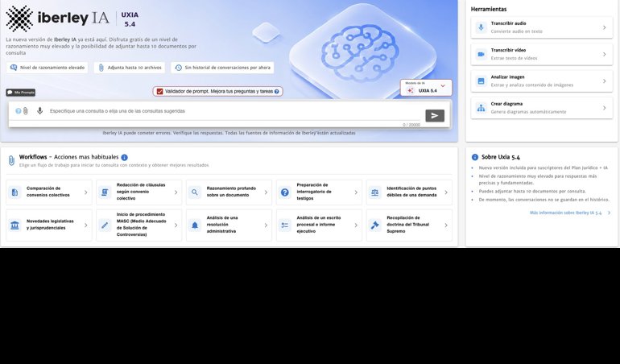Click the scales icon for puntos débiles

tap(375, 192)
